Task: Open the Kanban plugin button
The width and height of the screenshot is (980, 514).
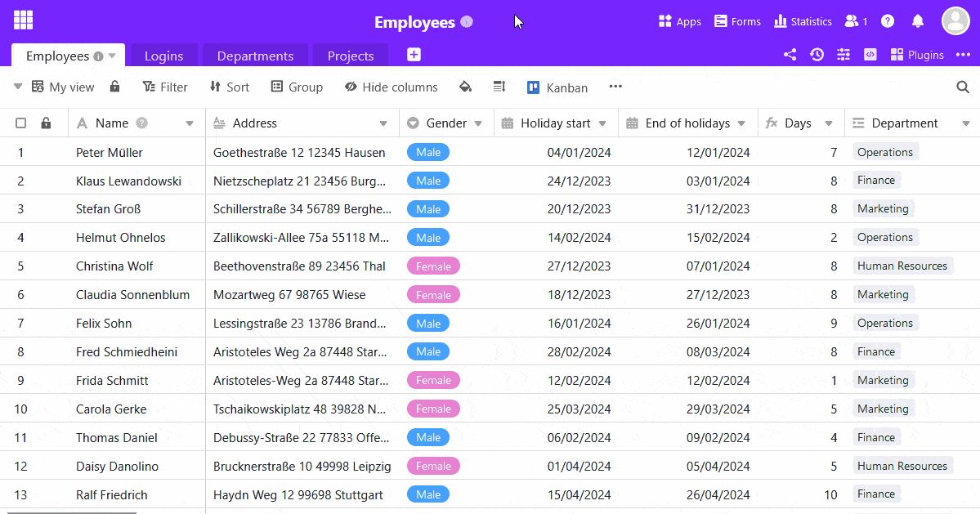Action: point(557,87)
